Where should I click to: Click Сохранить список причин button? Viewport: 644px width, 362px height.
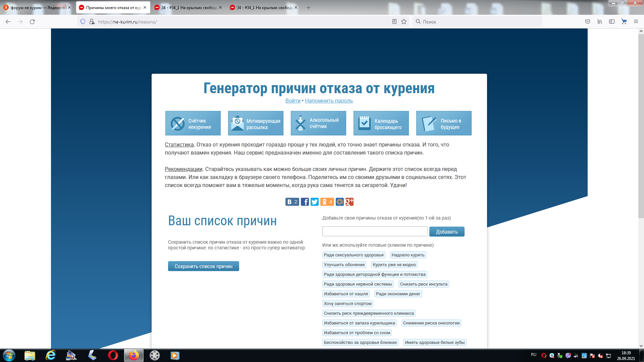tap(203, 266)
